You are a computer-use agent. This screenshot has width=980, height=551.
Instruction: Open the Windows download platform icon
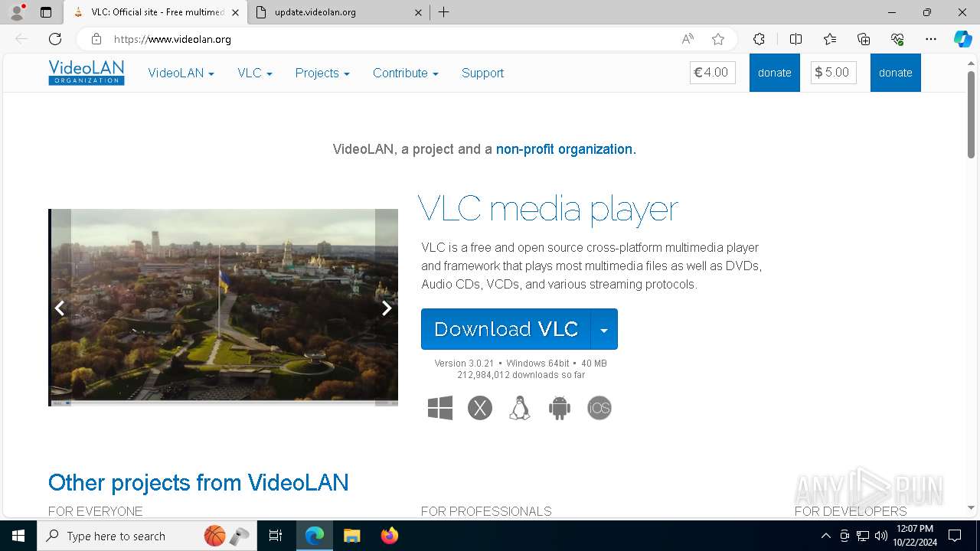point(440,408)
